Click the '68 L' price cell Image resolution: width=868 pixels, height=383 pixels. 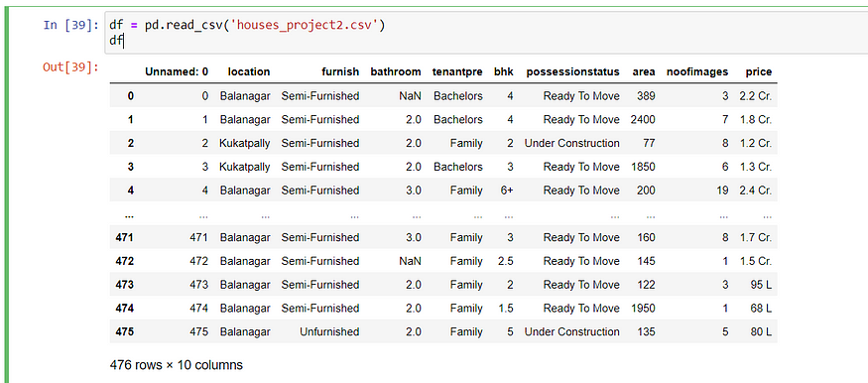(x=761, y=309)
